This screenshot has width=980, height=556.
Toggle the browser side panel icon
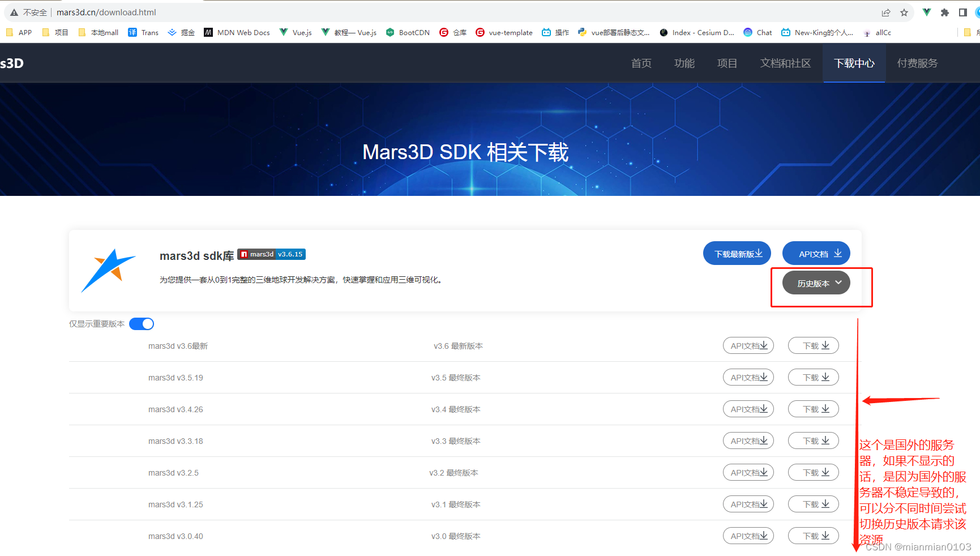coord(963,12)
